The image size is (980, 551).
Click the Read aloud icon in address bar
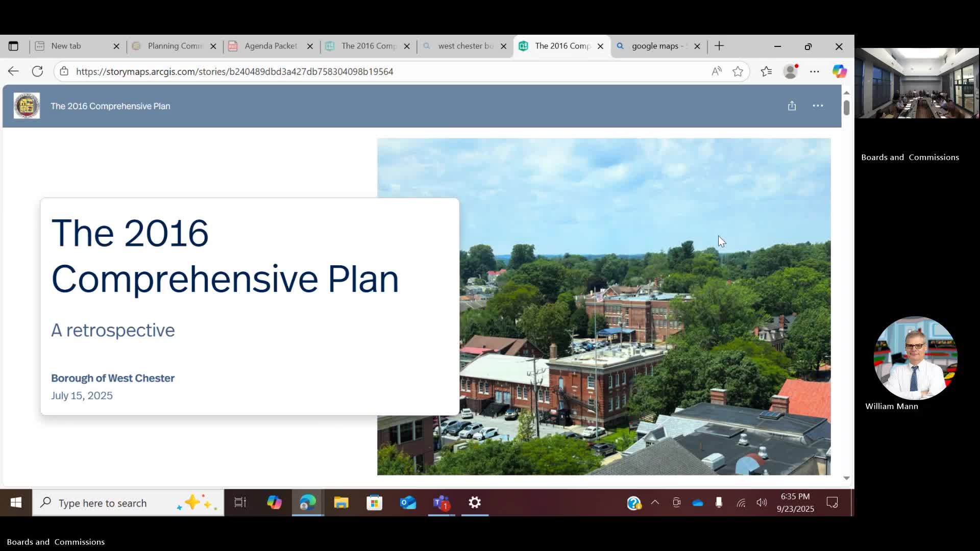pyautogui.click(x=717, y=71)
